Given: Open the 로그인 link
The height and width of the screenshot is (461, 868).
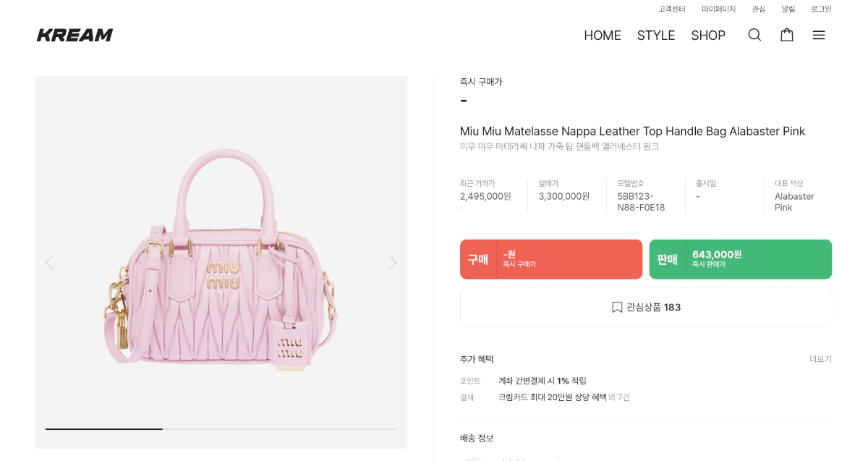Looking at the screenshot, I should pyautogui.click(x=821, y=9).
